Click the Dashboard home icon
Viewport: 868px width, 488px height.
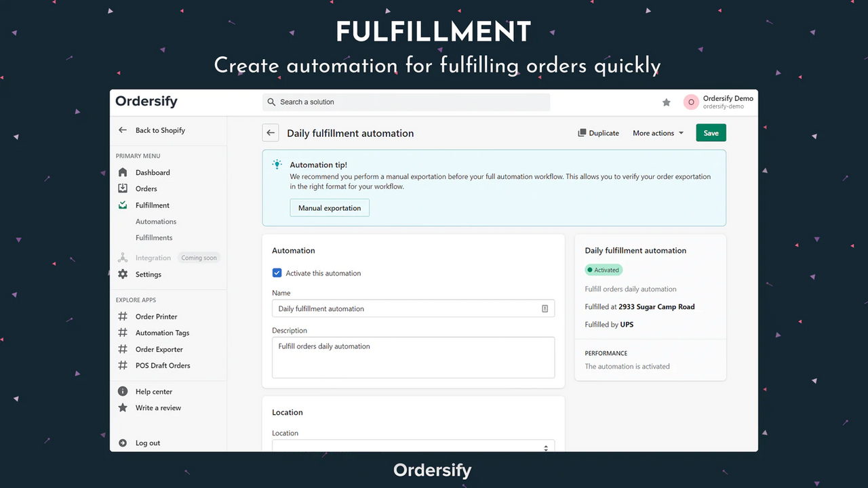[123, 172]
